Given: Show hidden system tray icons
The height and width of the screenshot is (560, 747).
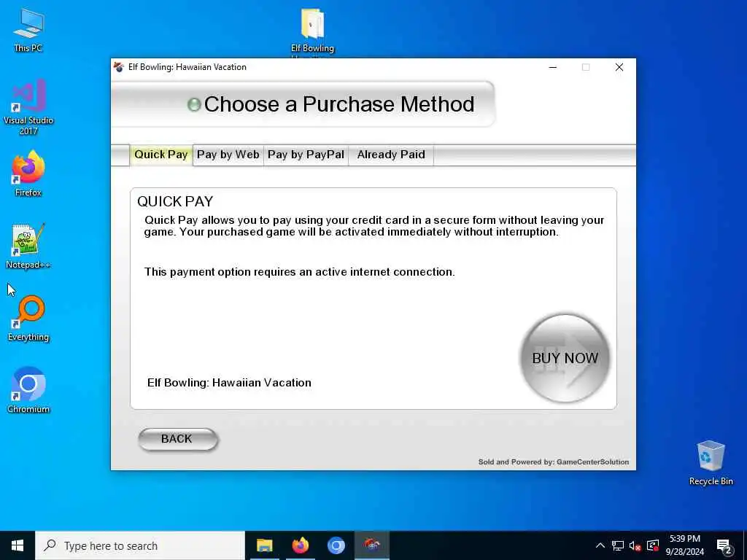Looking at the screenshot, I should 600,545.
